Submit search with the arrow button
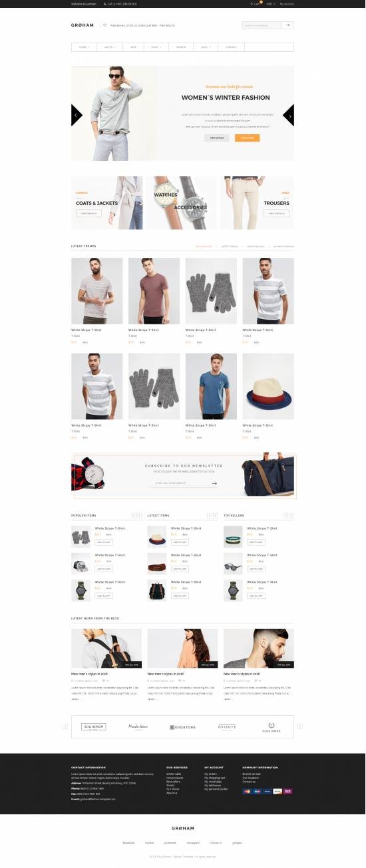 [x=287, y=25]
